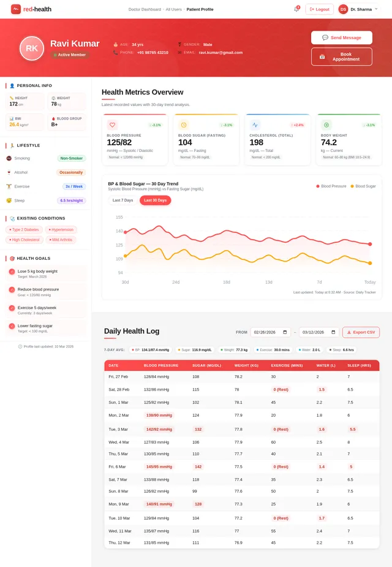Go to Doctor Dashboard breadcrumb link
This screenshot has width=392, height=567.
[x=145, y=9]
